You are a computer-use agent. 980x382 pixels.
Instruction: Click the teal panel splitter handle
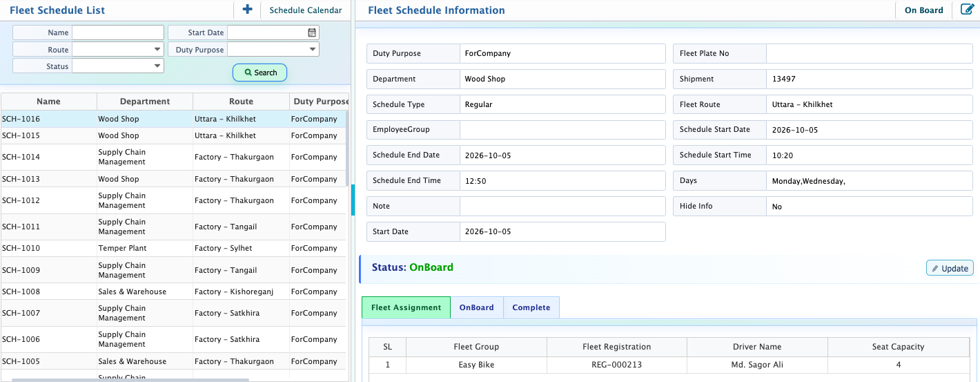tap(353, 200)
